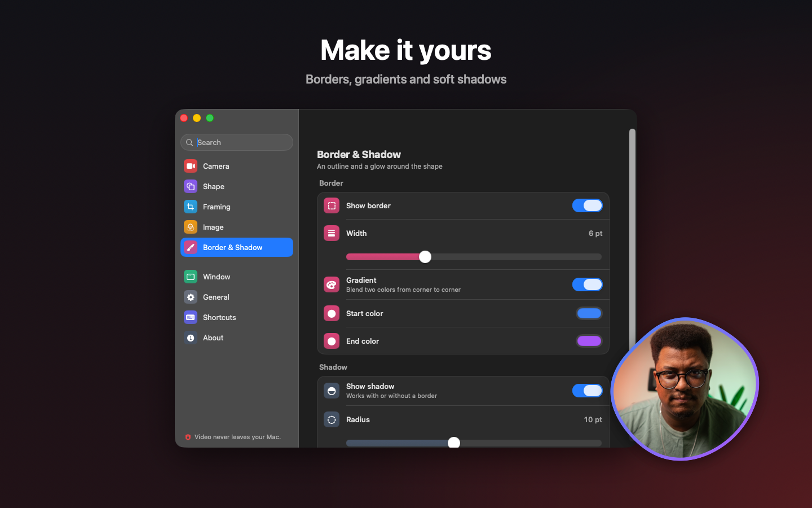
Task: Click the shadow Radius slider thumb
Action: pyautogui.click(x=454, y=443)
